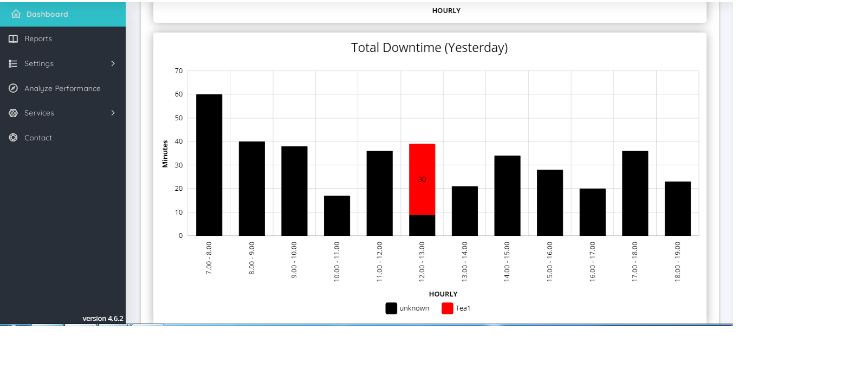Open the Dashboard menu item
Viewport: 868px width, 387px height.
pyautogui.click(x=63, y=14)
